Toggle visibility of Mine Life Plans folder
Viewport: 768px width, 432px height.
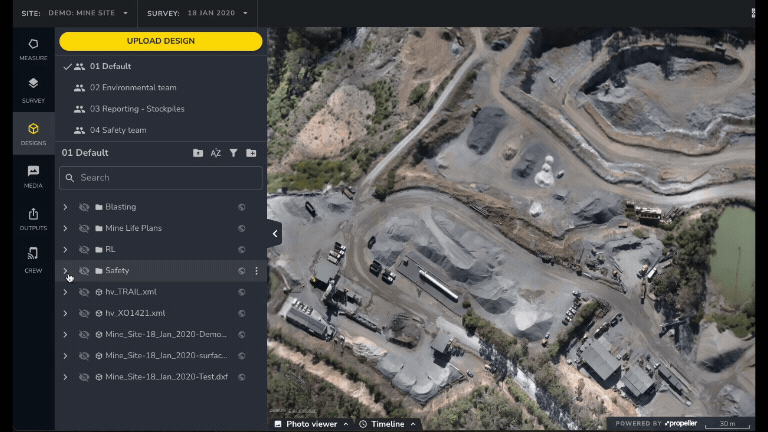(x=84, y=228)
